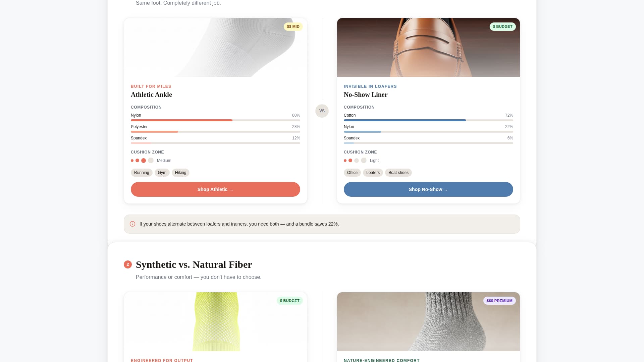
Task: Click CUSHION ZONE label on No-Show Liner card
Action: pos(360,152)
